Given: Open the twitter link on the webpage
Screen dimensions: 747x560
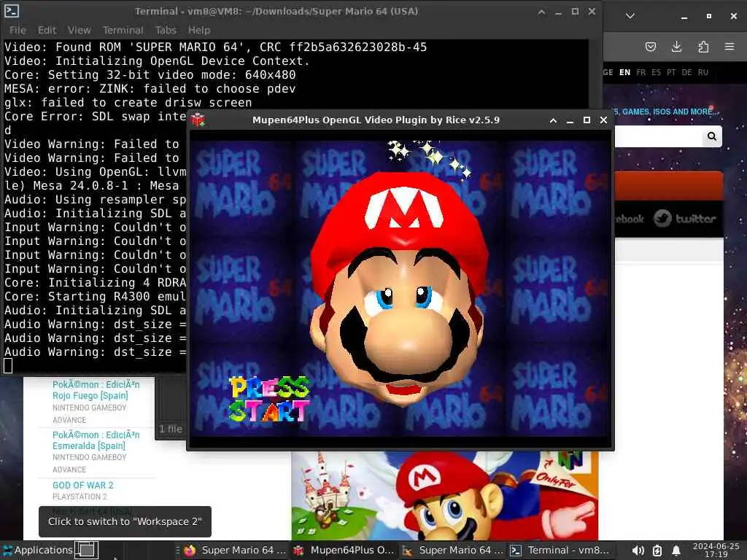Looking at the screenshot, I should click(684, 219).
